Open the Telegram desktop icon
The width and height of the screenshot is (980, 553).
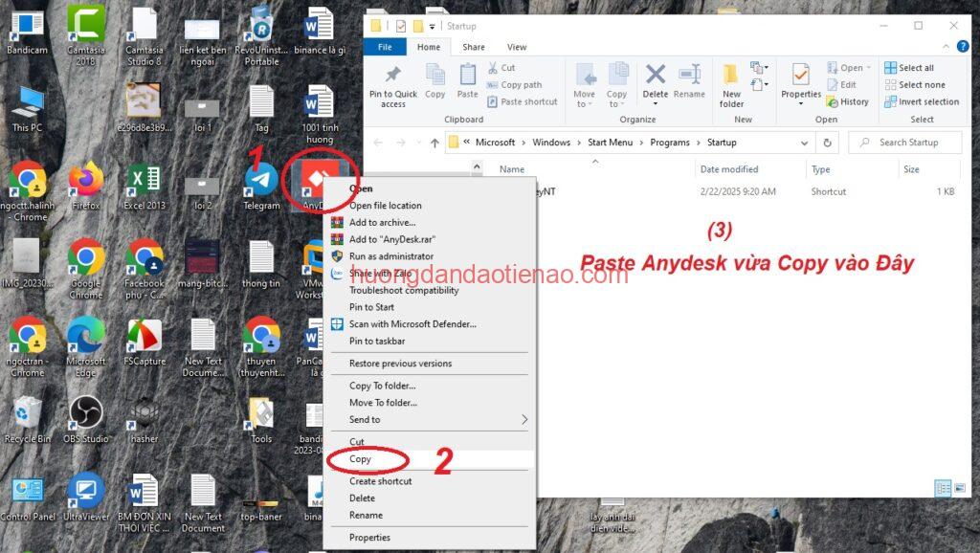pyautogui.click(x=260, y=182)
